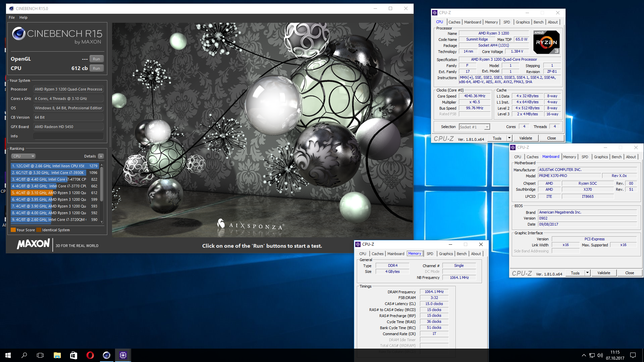The height and width of the screenshot is (362, 644).
Task: Switch to Bench tab in top CPU-Z
Action: point(539,22)
